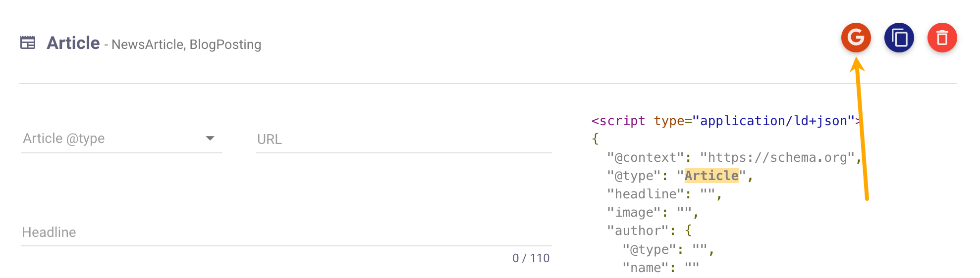The image size is (980, 278).
Task: Click the "image" line in JSON output
Action: coord(652,213)
